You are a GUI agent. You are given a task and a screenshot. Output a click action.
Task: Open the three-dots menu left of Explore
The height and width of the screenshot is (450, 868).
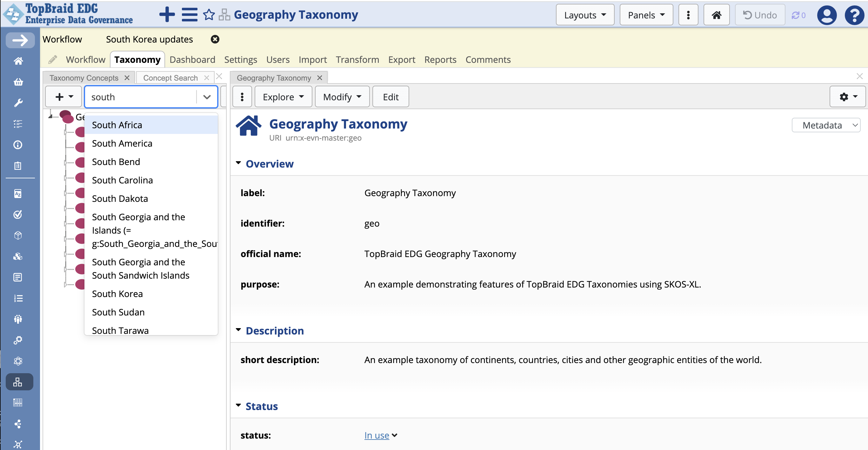[x=242, y=97]
